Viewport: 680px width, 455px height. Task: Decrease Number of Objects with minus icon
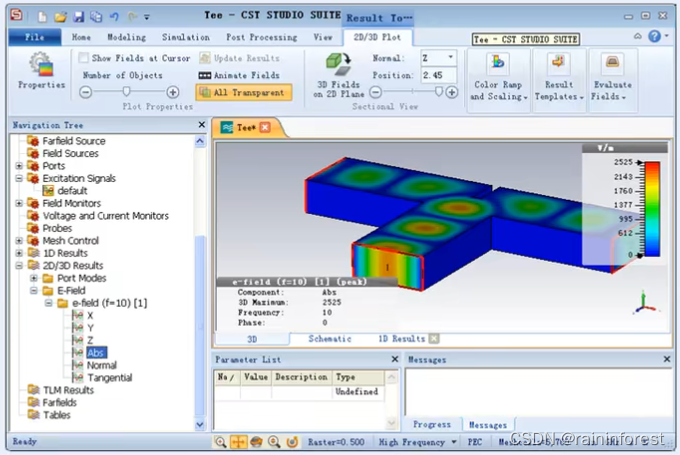(86, 92)
